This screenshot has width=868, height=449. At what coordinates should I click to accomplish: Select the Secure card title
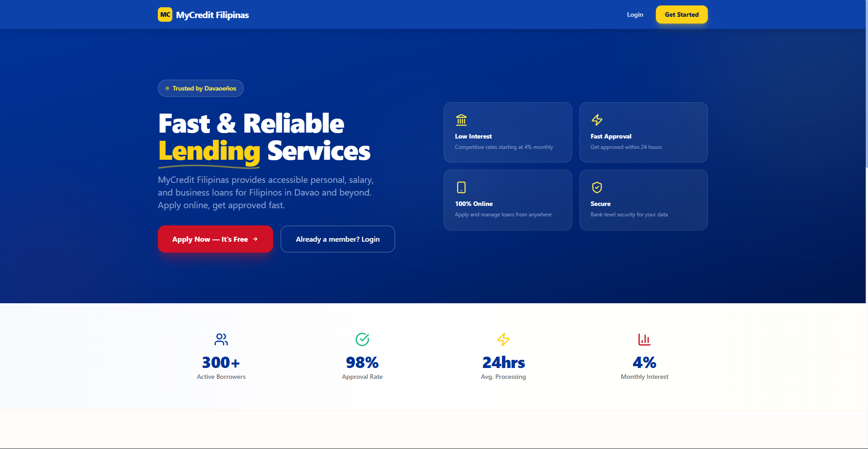[x=601, y=204]
